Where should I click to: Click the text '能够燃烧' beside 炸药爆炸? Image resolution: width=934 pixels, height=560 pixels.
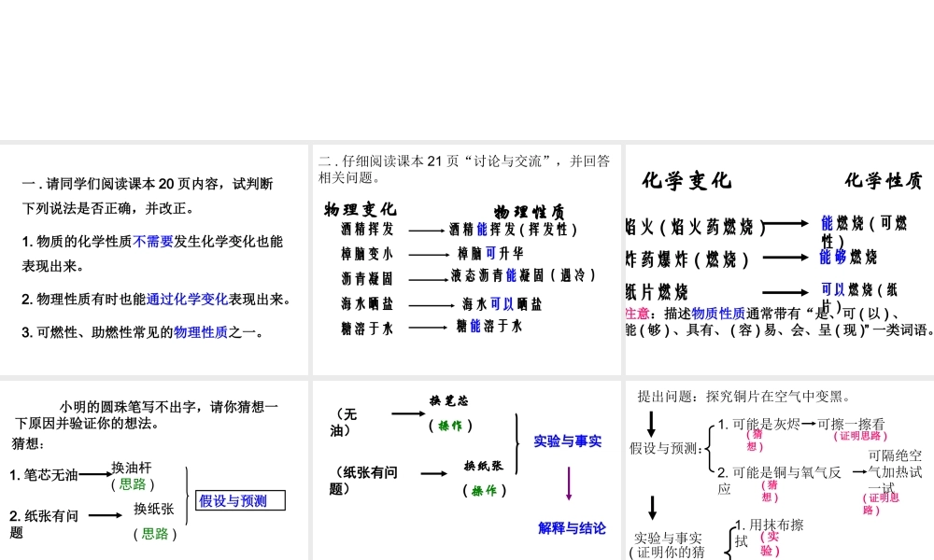848,257
